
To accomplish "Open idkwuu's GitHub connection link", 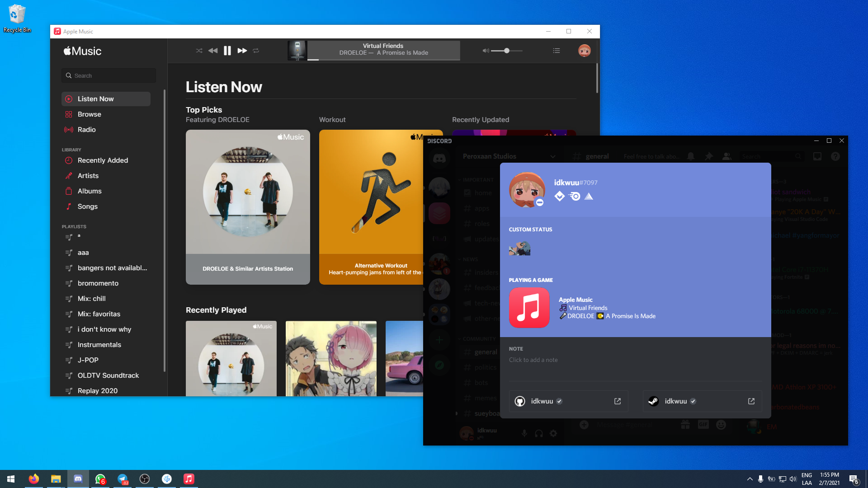I will (x=618, y=401).
